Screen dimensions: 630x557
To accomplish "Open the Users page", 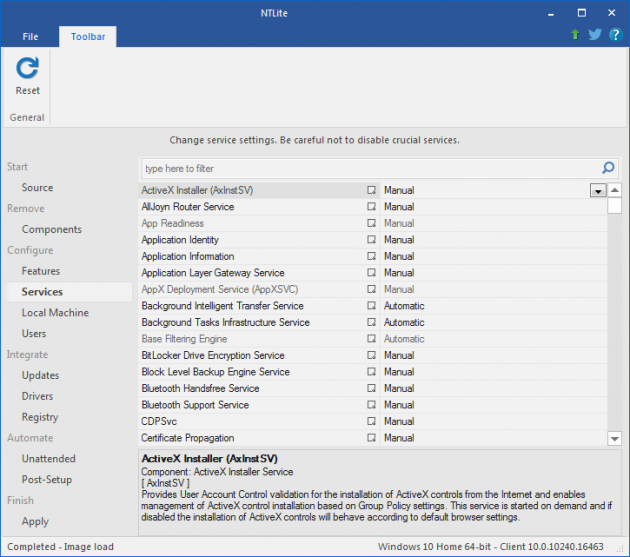I will point(34,334).
